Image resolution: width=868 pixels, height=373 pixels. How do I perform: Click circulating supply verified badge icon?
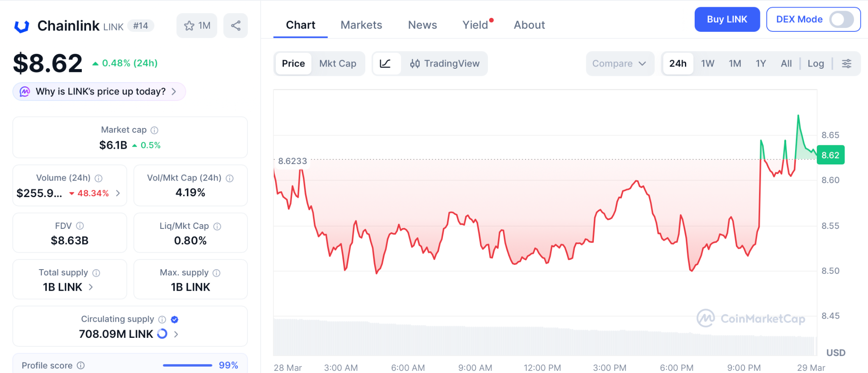[175, 320]
